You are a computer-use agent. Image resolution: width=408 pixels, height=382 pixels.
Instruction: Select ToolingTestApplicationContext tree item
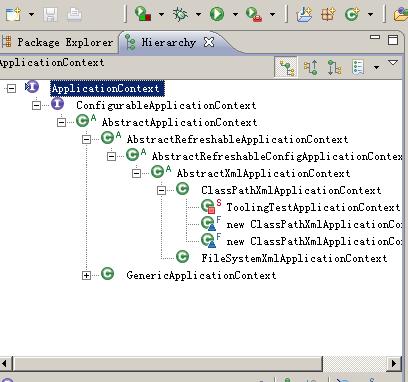click(313, 207)
